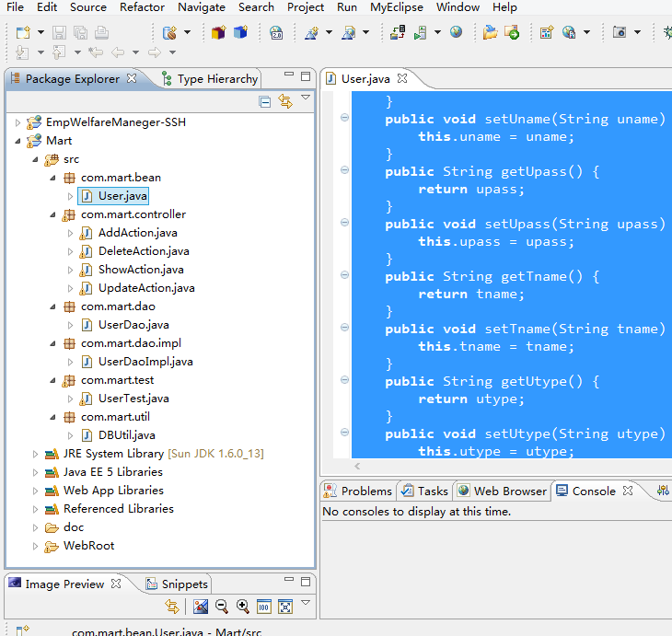This screenshot has width=672, height=636.
Task: Switch to the Type Hierarchy tab
Action: (x=210, y=79)
